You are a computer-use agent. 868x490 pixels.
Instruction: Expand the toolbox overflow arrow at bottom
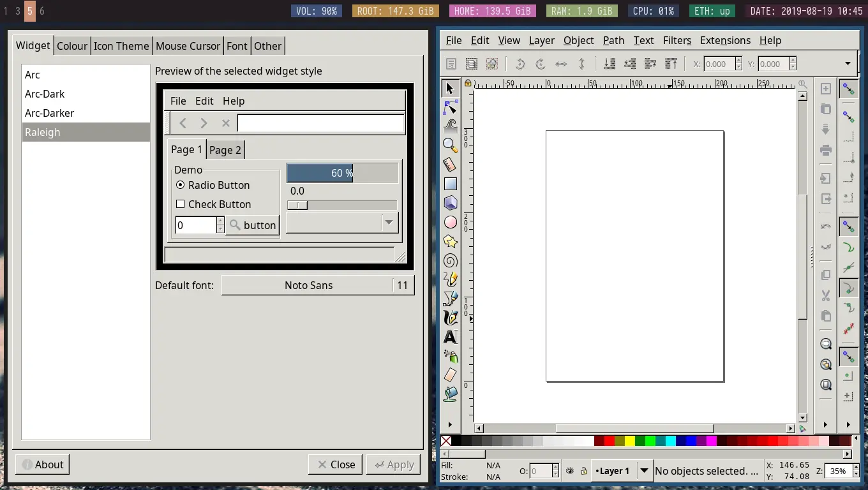pyautogui.click(x=451, y=424)
